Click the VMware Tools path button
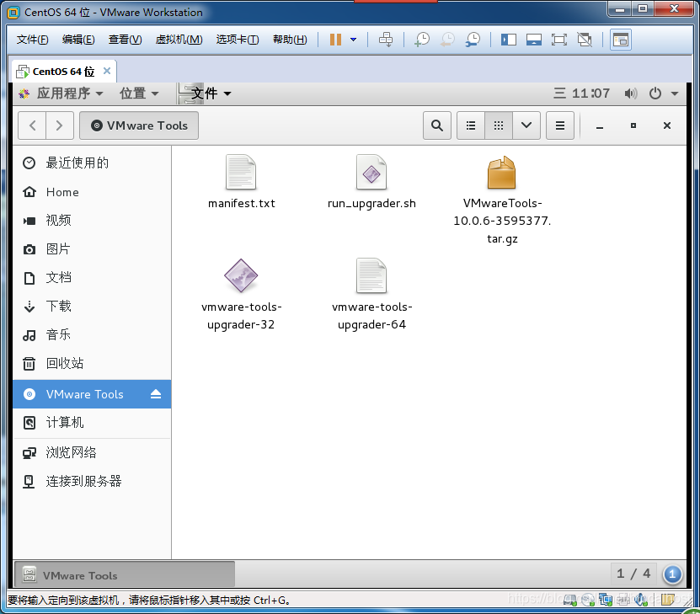The height and width of the screenshot is (614, 700). click(x=139, y=125)
